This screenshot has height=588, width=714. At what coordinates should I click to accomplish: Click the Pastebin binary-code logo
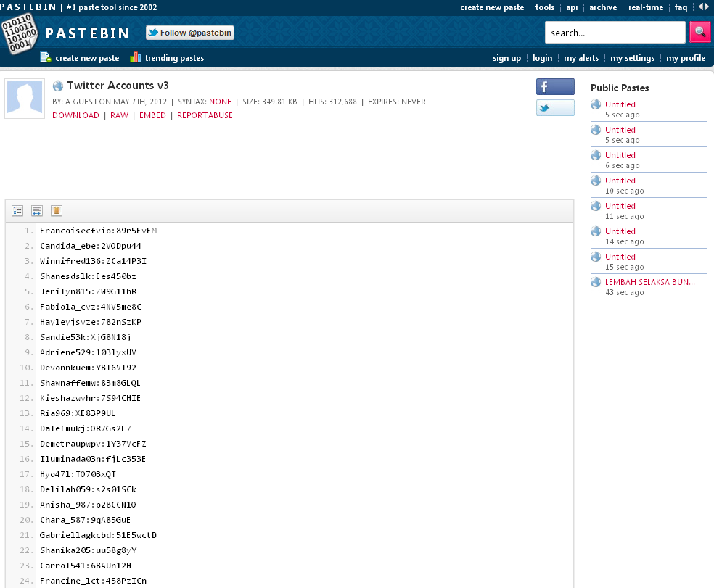point(19,33)
